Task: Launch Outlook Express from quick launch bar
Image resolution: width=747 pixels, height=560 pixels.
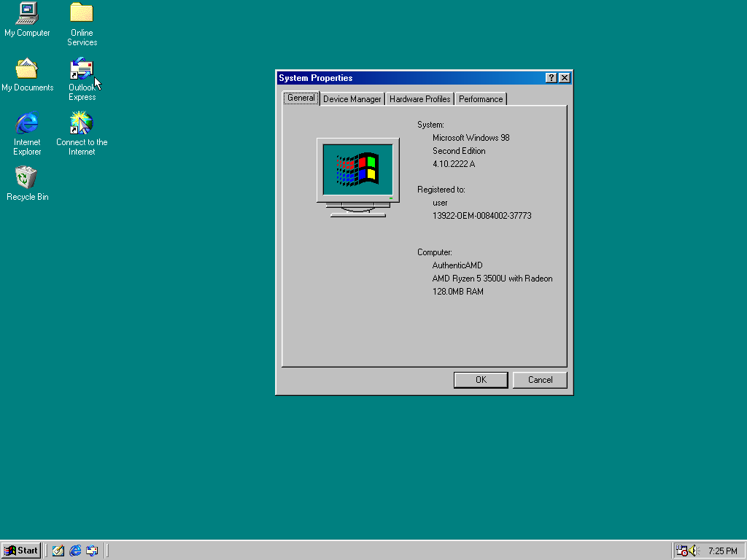Action: (x=92, y=551)
